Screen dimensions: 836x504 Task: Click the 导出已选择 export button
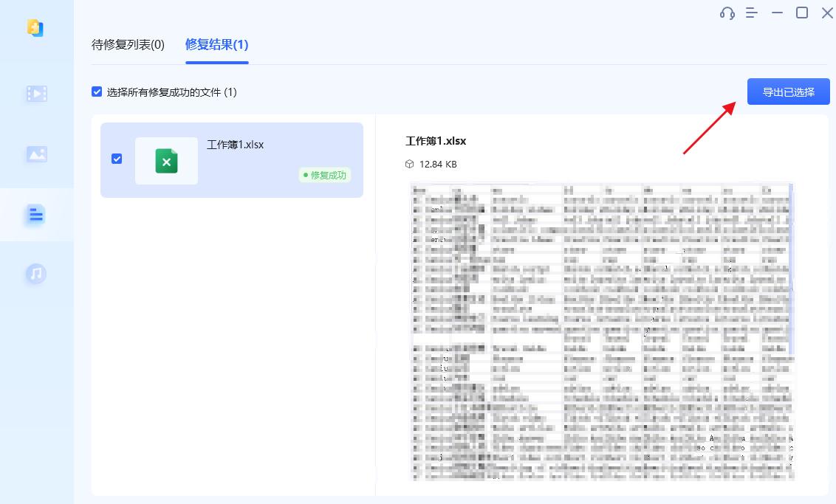[x=788, y=92]
